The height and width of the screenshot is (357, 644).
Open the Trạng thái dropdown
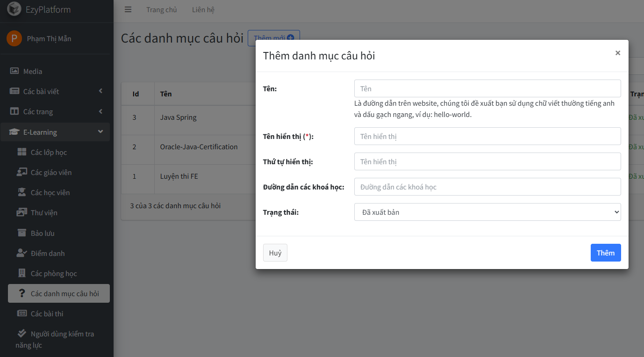coord(487,212)
